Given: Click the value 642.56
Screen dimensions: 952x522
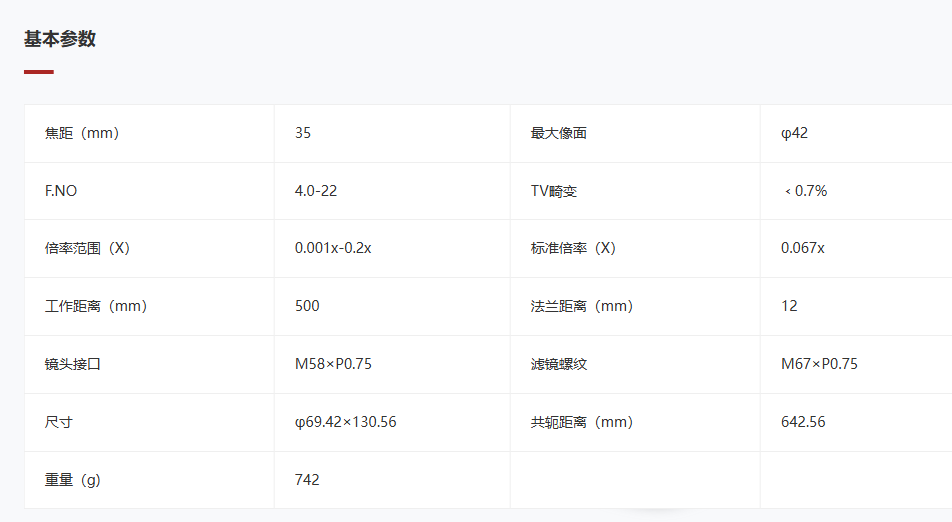Looking at the screenshot, I should click(x=803, y=422).
